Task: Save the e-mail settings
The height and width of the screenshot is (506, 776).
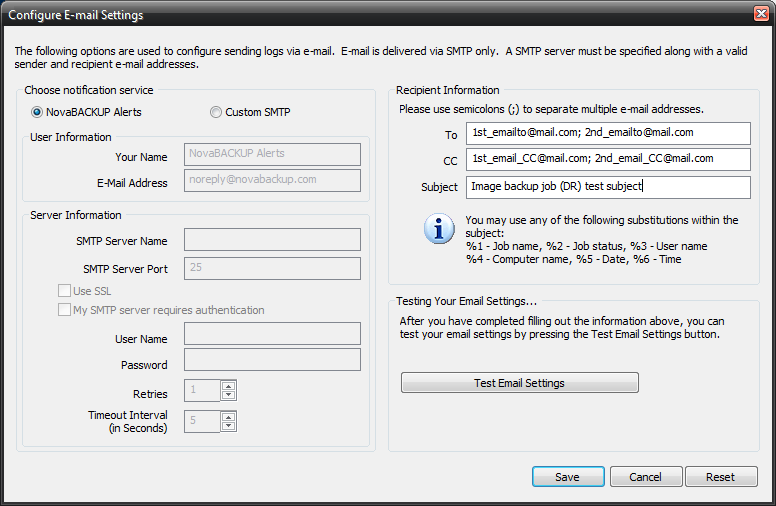Action: tap(568, 477)
